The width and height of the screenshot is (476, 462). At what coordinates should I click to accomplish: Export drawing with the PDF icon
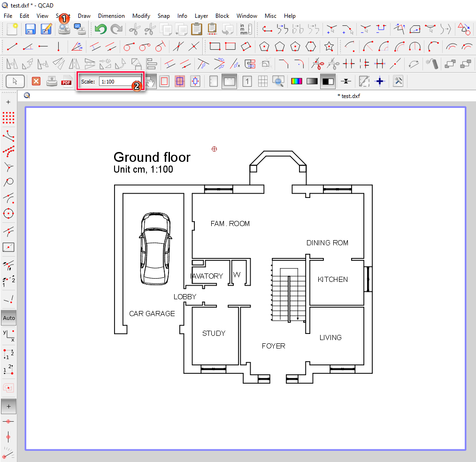click(66, 82)
